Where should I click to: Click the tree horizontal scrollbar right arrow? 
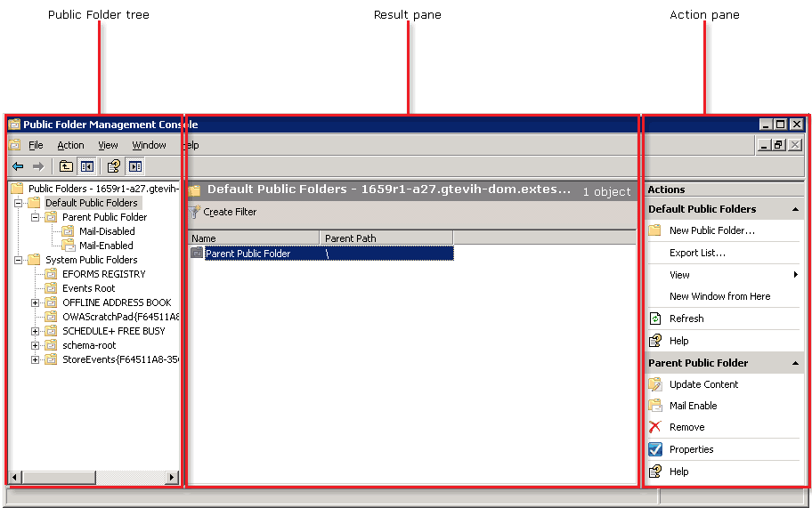(172, 477)
